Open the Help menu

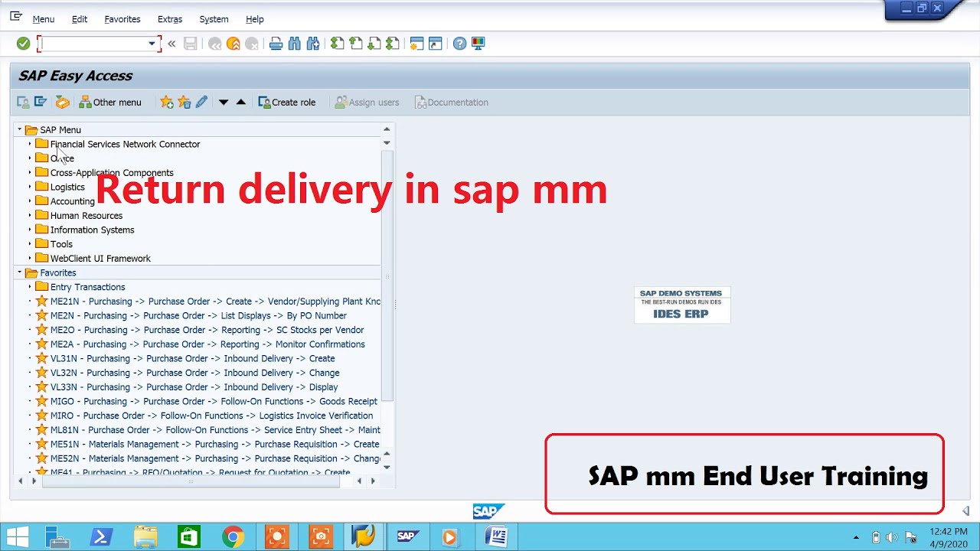point(255,19)
